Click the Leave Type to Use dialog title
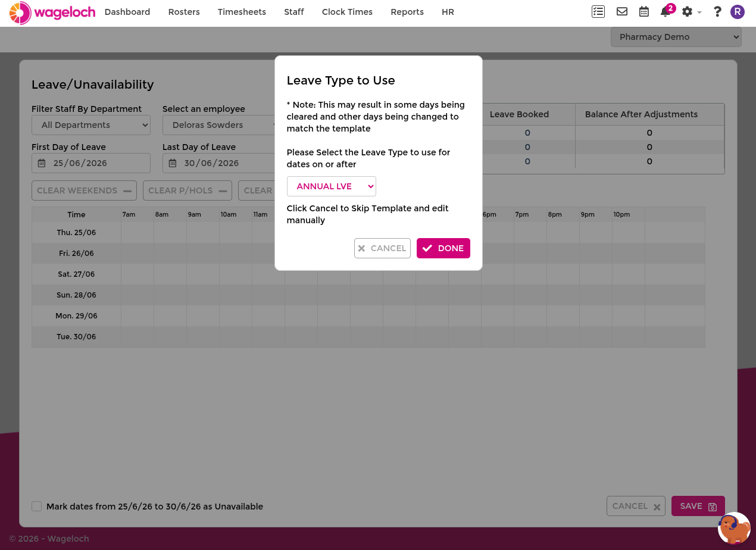This screenshot has height=550, width=756. (340, 80)
